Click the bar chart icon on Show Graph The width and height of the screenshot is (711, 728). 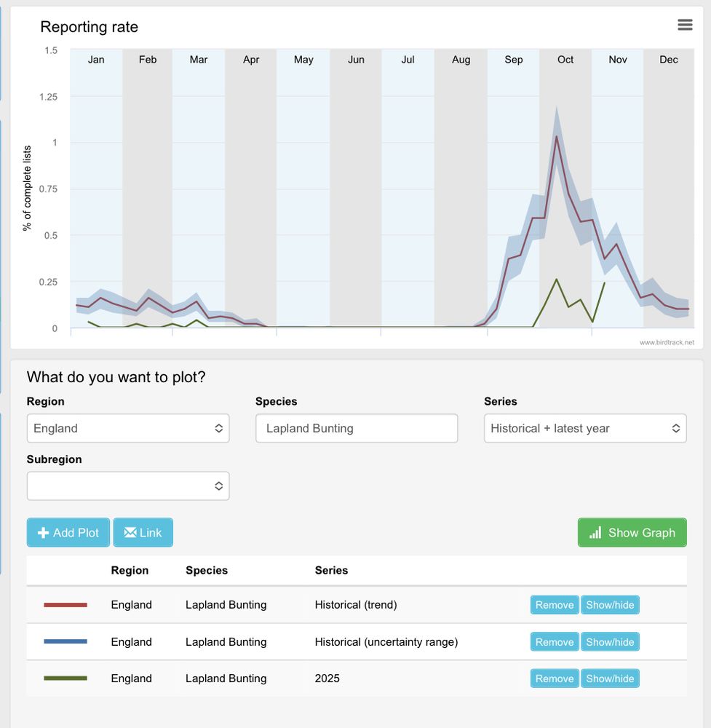595,533
